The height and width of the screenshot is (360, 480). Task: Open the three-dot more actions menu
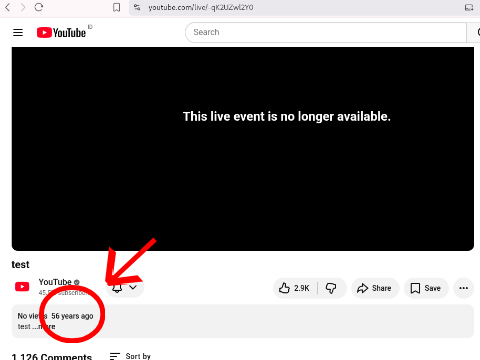pos(463,288)
